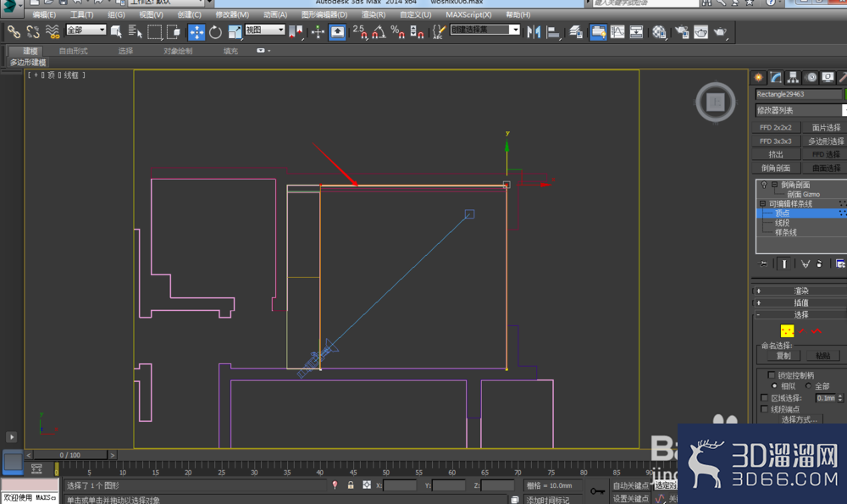The height and width of the screenshot is (504, 847).
Task: Select the '全部' radio option
Action: (809, 385)
